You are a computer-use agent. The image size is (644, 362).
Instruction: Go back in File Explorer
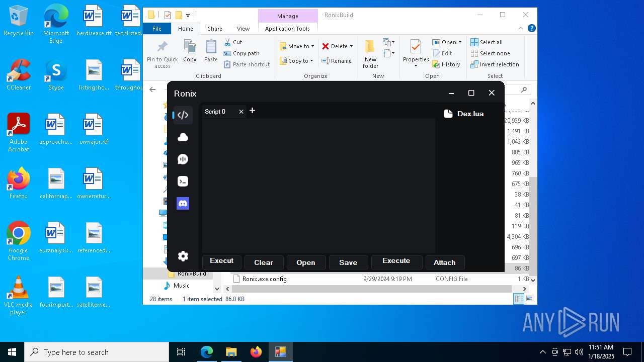point(152,89)
